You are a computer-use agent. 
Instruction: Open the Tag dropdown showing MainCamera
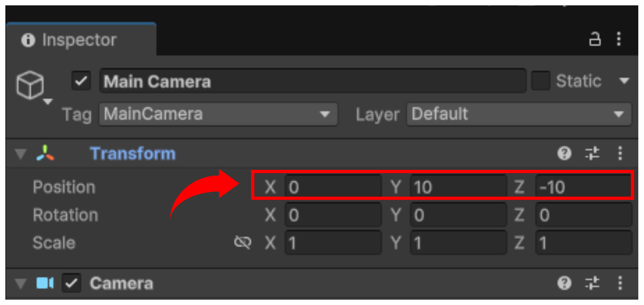[x=218, y=114]
